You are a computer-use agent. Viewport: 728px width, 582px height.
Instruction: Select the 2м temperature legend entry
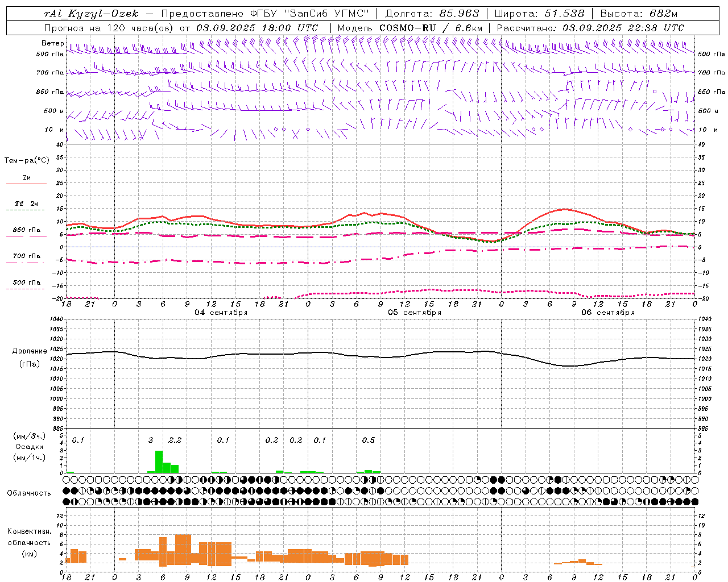pyautogui.click(x=26, y=178)
